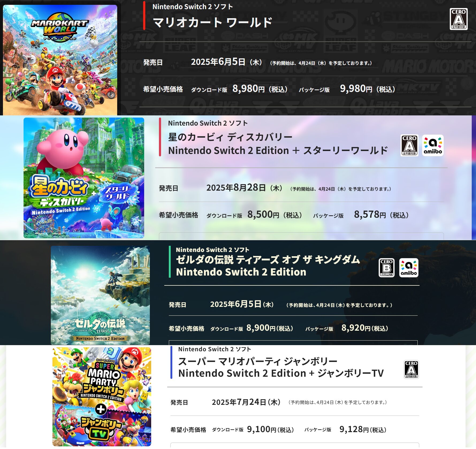
Task: Click the CERO A icon for Super Mario Party Jamboree
Action: coord(411,369)
